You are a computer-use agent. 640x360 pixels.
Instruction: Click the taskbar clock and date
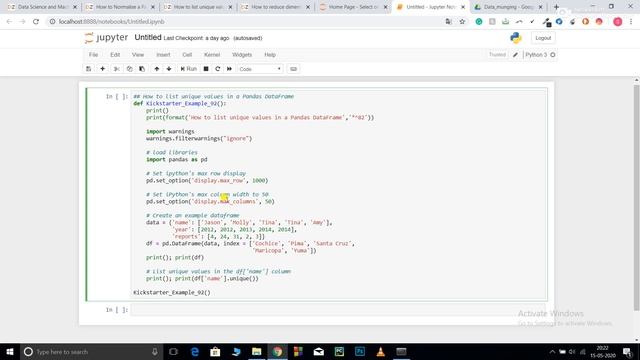(x=602, y=351)
